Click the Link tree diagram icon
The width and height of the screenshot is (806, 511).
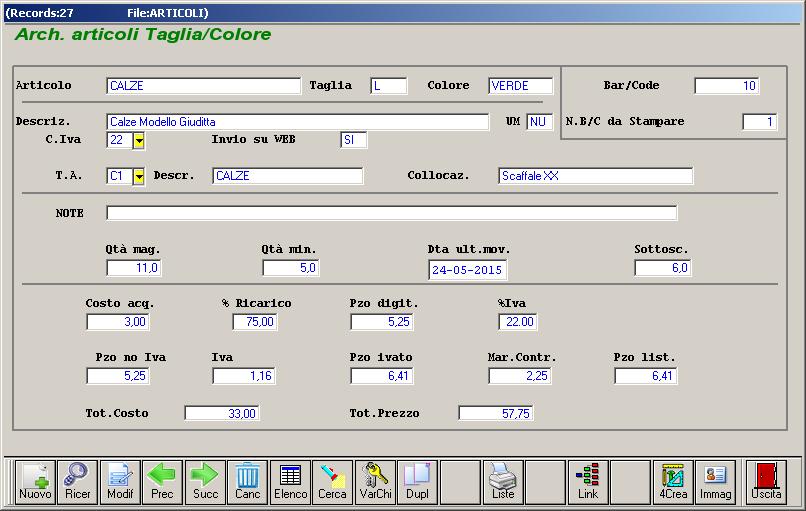588,482
